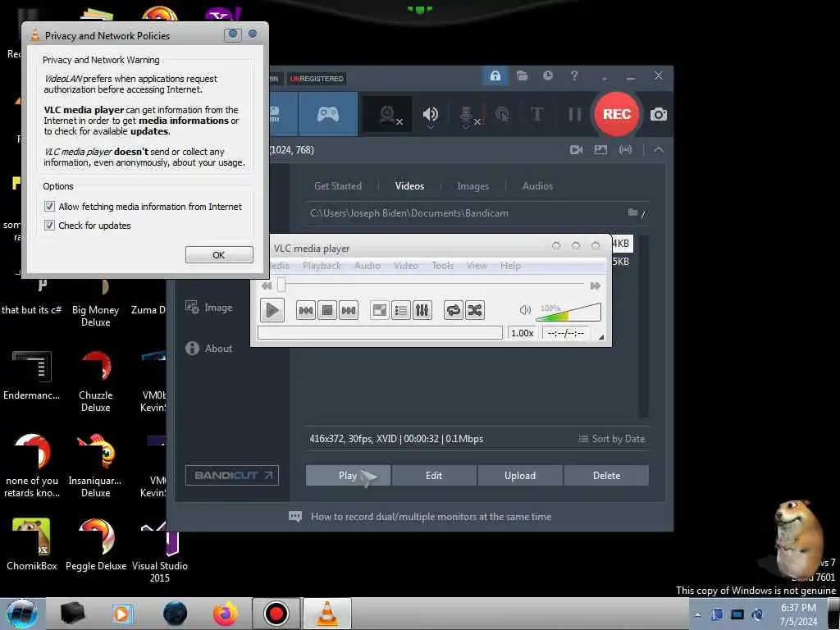The image size is (840, 630).
Task: Select the ChomikBox desktop icon
Action: click(x=32, y=544)
